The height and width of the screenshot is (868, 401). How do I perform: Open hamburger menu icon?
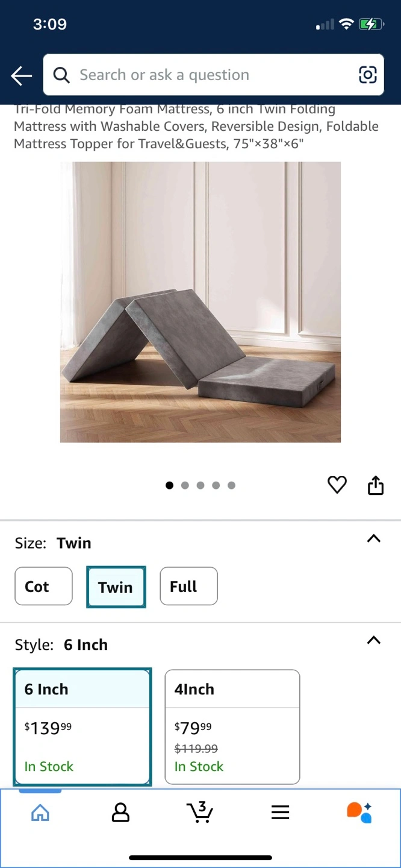[280, 813]
